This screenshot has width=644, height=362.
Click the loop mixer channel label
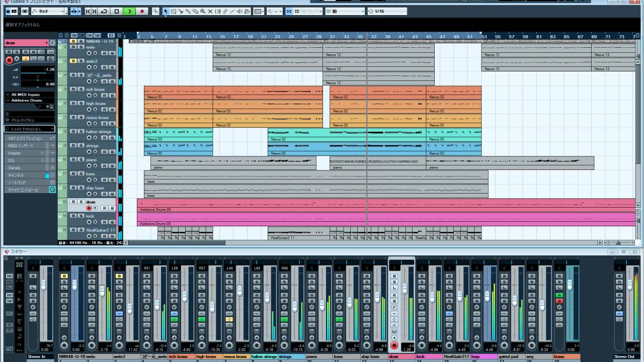point(484,357)
